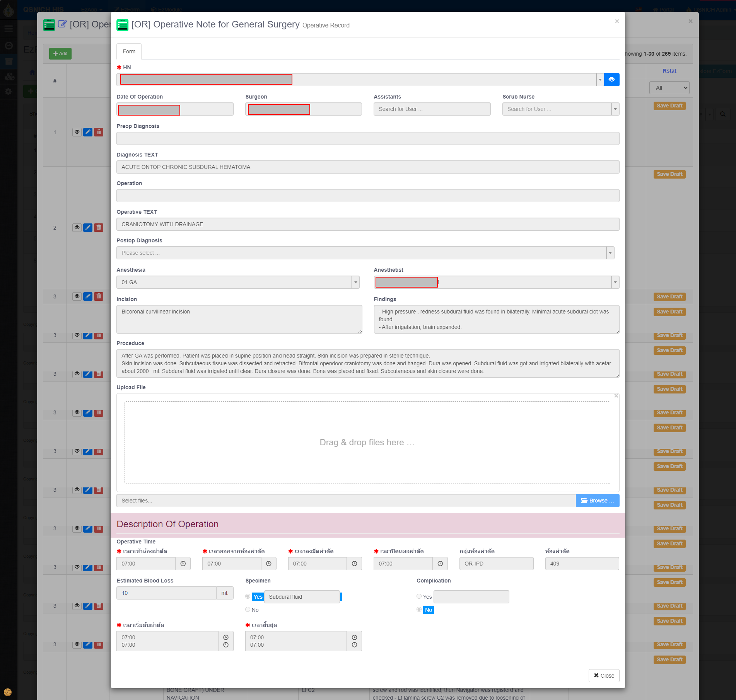Click clock icon for เวลาเข้าห้องผ่าตัด time
736x700 pixels.
click(x=183, y=564)
